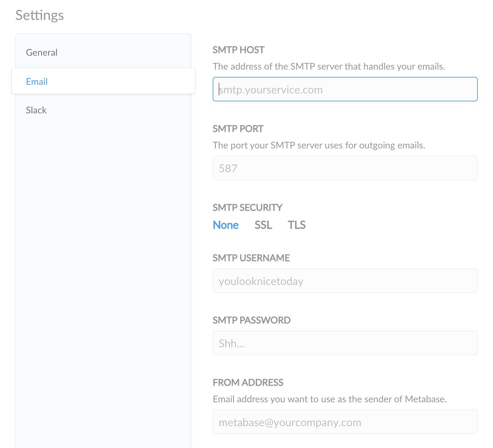This screenshot has width=493, height=448.
Task: Click the SMTP PASSWORD label
Action: click(x=251, y=320)
